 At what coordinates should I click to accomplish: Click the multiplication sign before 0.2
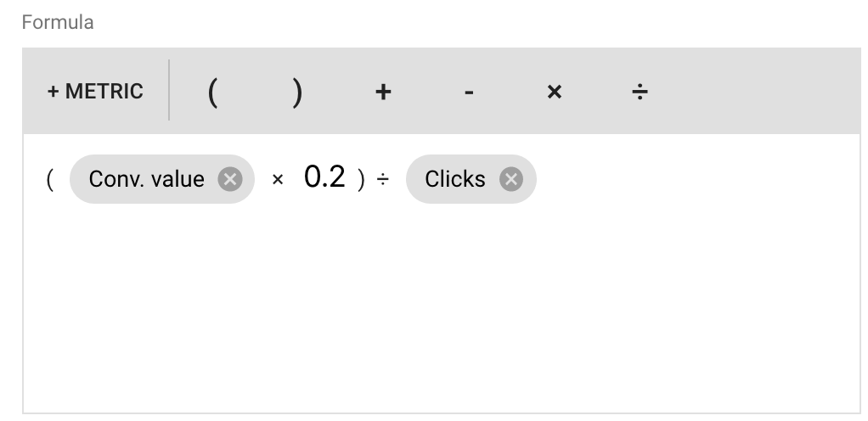(x=278, y=179)
